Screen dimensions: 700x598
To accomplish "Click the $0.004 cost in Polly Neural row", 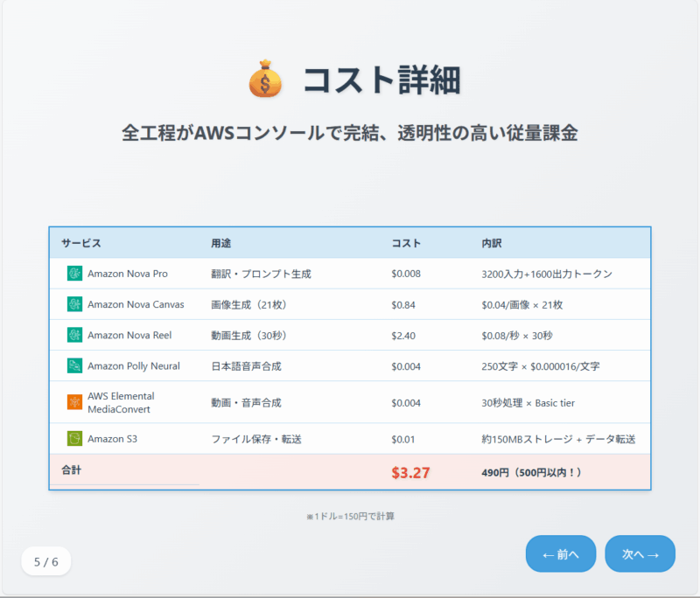I will tap(406, 366).
